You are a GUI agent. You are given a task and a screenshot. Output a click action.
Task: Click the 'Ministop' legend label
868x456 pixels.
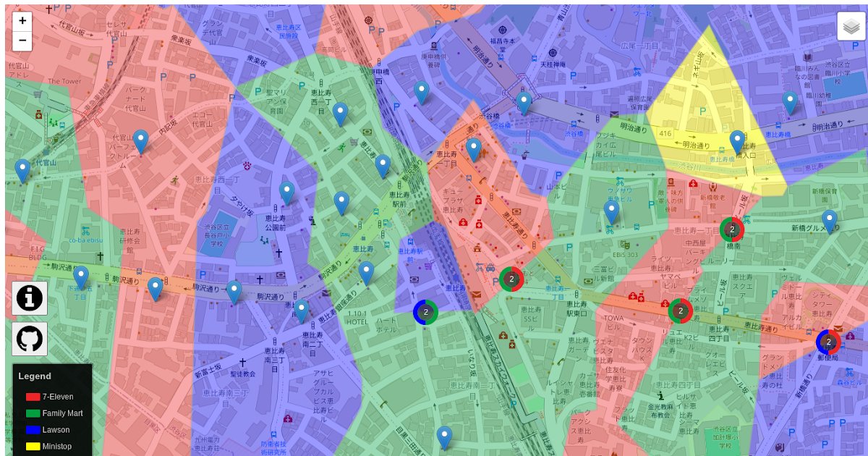pos(57,447)
